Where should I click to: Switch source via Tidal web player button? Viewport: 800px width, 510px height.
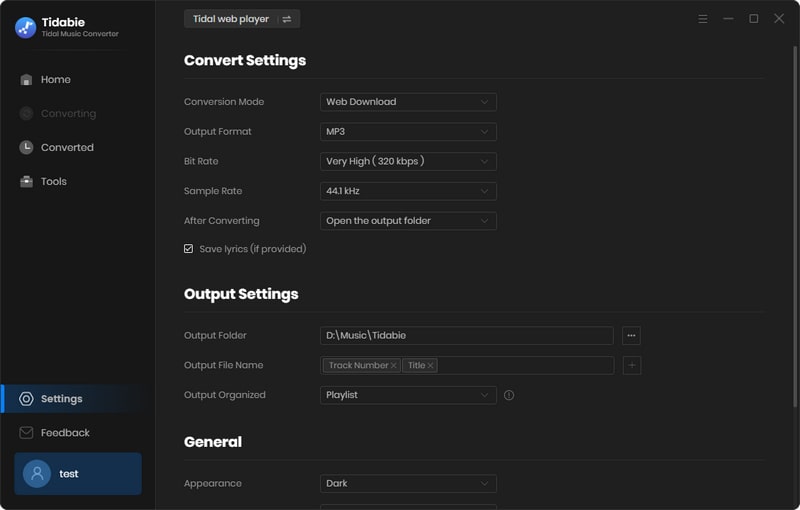[242, 19]
